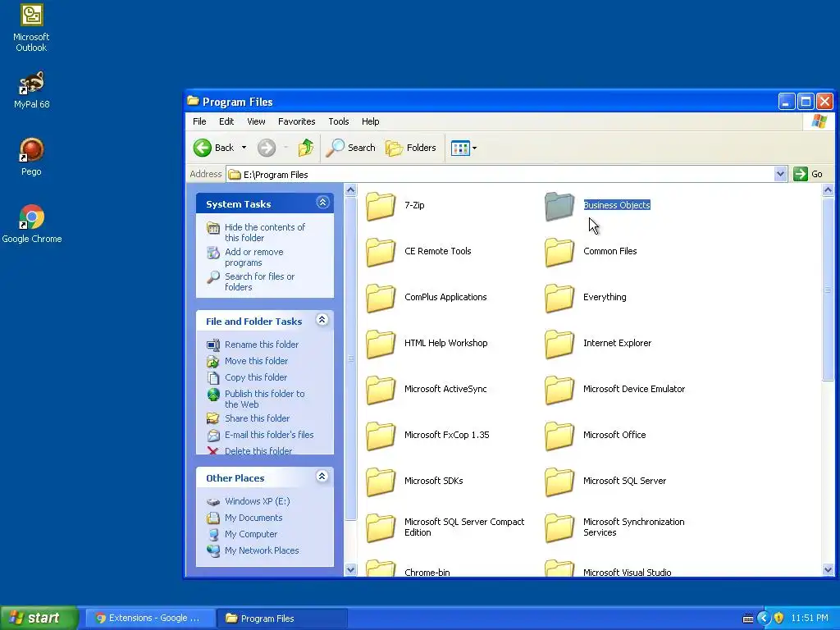Click the Forward arrow button

click(267, 148)
